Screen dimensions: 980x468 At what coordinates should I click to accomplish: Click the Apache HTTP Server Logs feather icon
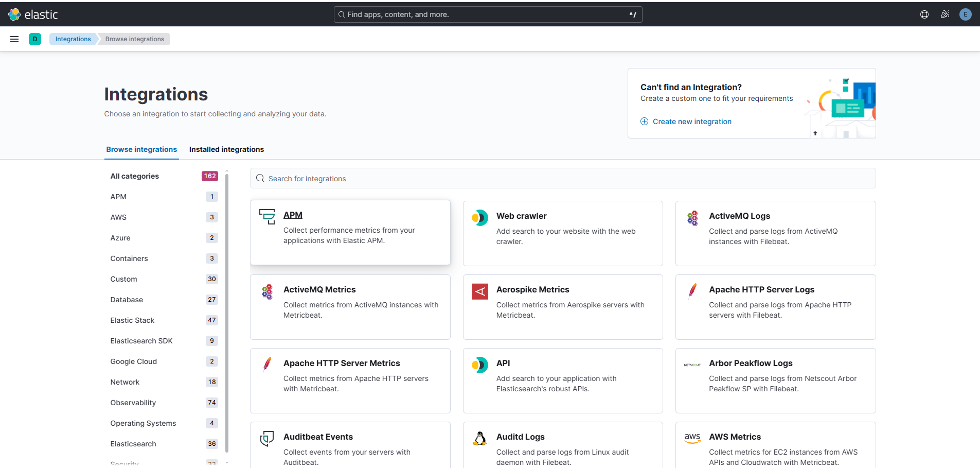click(692, 291)
